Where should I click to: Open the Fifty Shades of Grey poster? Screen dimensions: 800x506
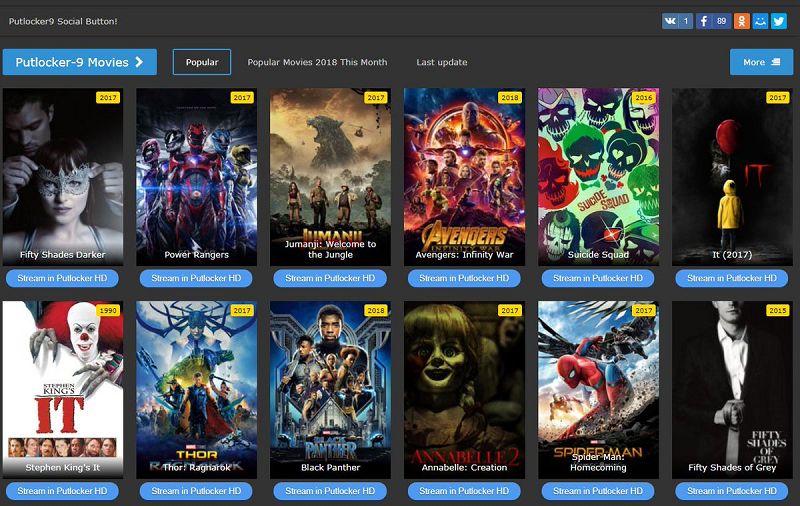732,390
